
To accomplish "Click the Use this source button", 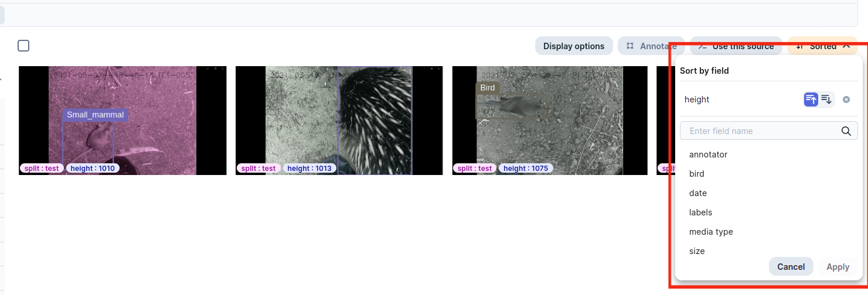I will coord(736,46).
